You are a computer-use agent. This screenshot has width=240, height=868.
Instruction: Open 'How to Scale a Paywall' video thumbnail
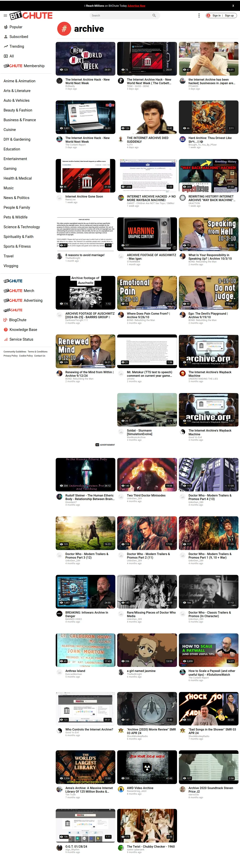pyautogui.click(x=209, y=650)
